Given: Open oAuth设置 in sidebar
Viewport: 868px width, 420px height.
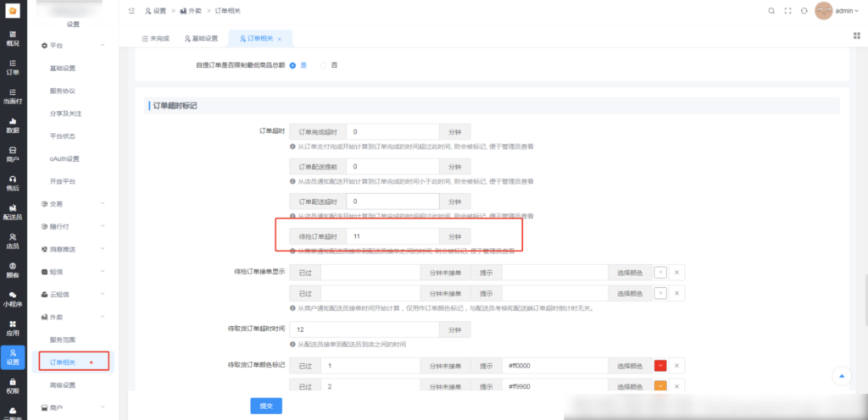Looking at the screenshot, I should pos(64,158).
